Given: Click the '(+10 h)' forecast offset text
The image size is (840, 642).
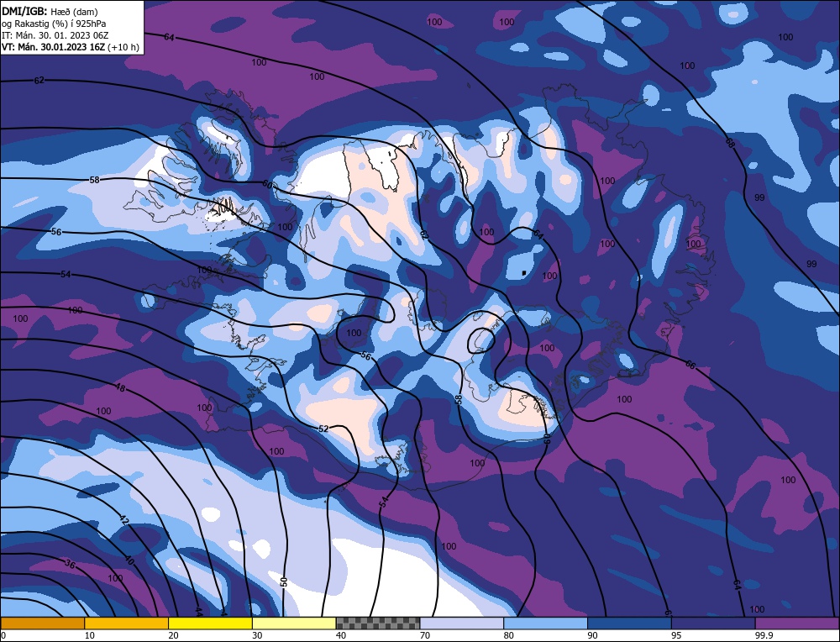Looking at the screenshot, I should point(123,47).
